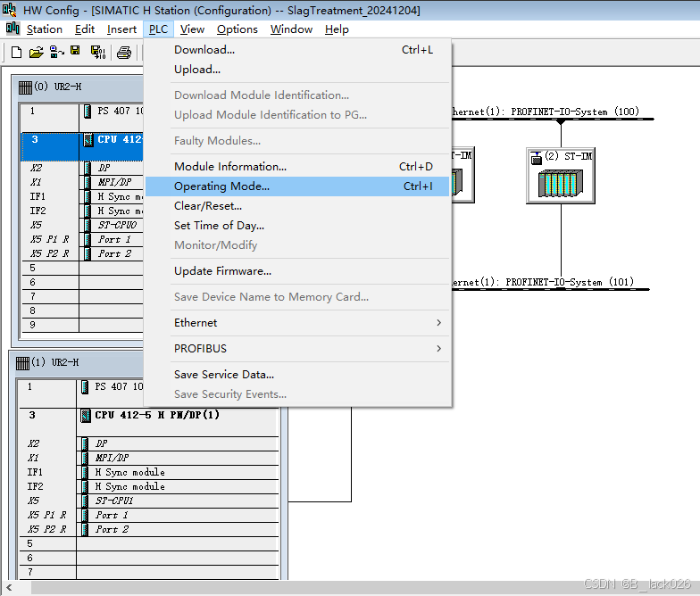Viewport: 700px width, 596px height.
Task: Open the Window menu
Action: click(x=291, y=29)
